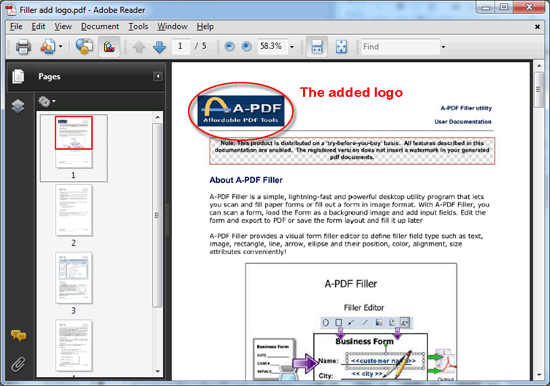Click the Pages panel icon
Screen dimensions: 550x386
18,76
